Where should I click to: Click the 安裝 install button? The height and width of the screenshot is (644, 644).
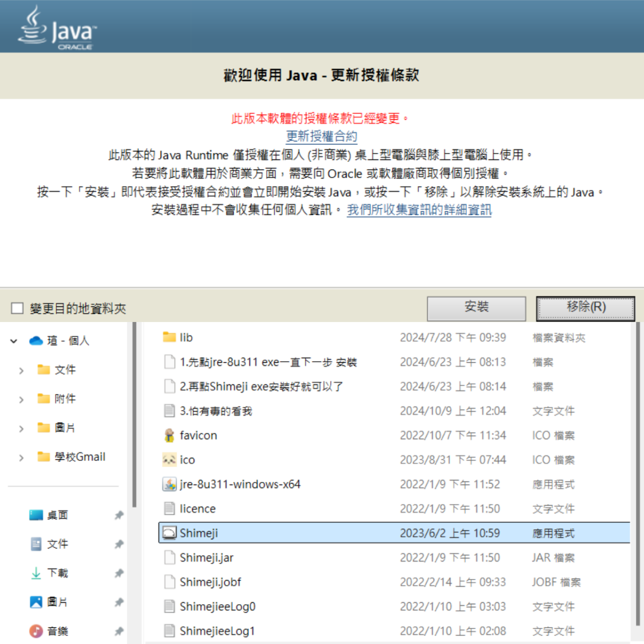click(476, 308)
